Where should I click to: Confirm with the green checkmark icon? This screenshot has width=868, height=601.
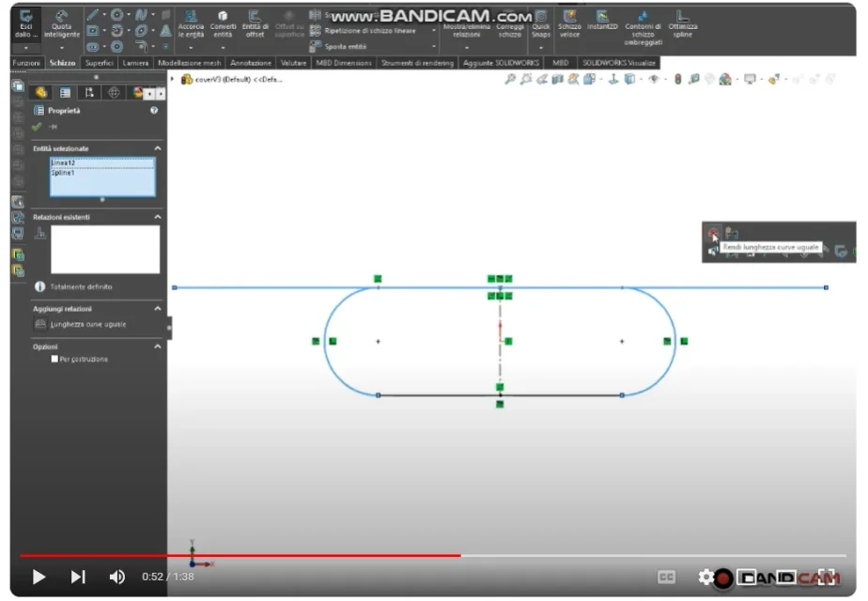tap(38, 127)
